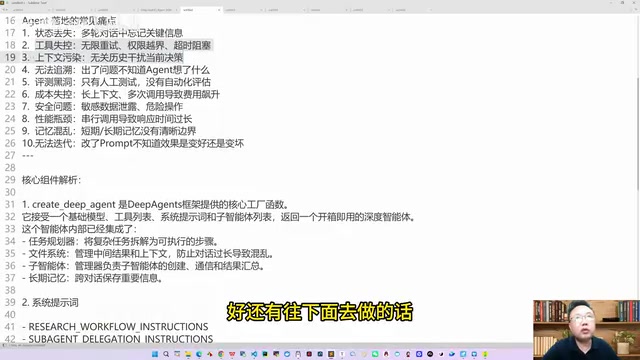640x360 pixels.
Task: Place cursor in line '2. 工具失控'
Action: click(116, 45)
